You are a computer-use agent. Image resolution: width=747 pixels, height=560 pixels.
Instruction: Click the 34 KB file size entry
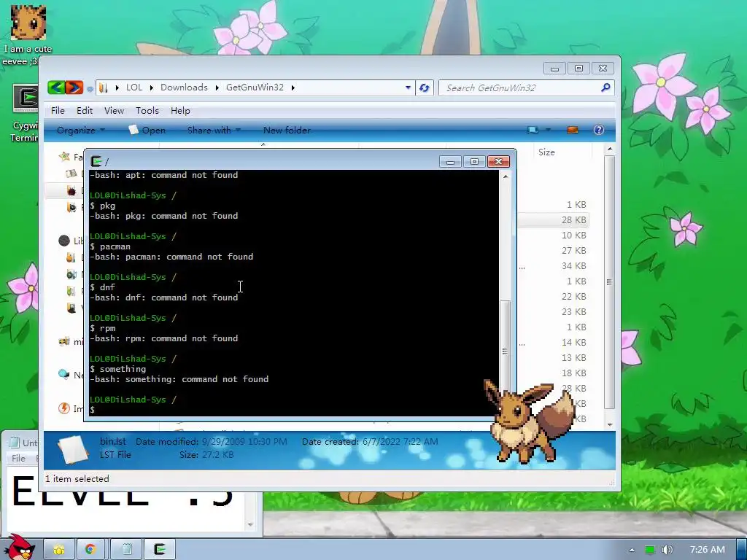573,265
